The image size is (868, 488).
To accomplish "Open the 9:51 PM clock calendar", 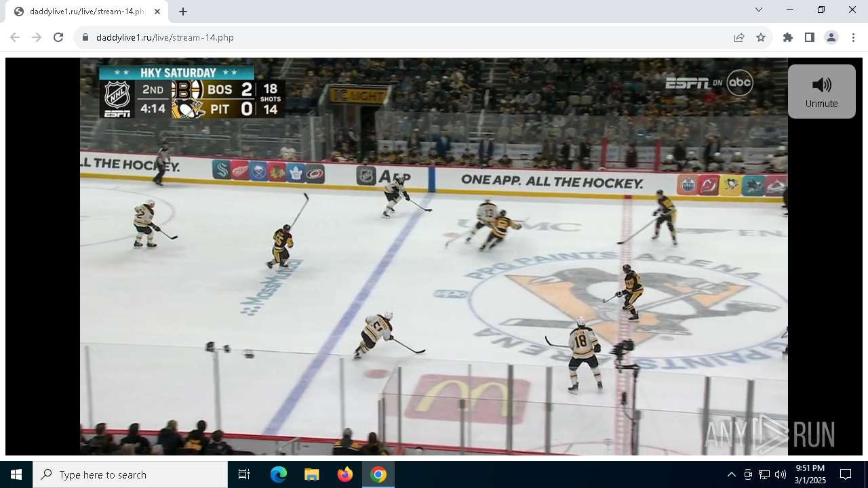I will click(x=810, y=474).
